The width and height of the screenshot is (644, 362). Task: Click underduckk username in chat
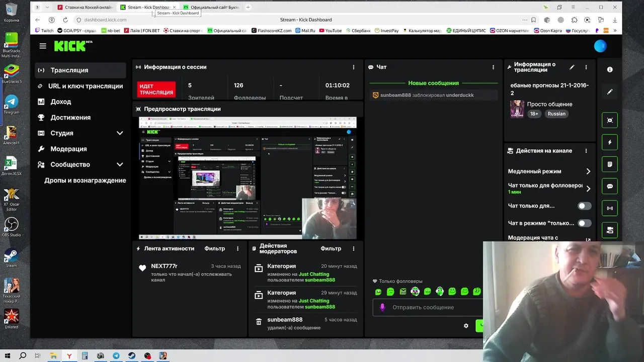pos(460,95)
